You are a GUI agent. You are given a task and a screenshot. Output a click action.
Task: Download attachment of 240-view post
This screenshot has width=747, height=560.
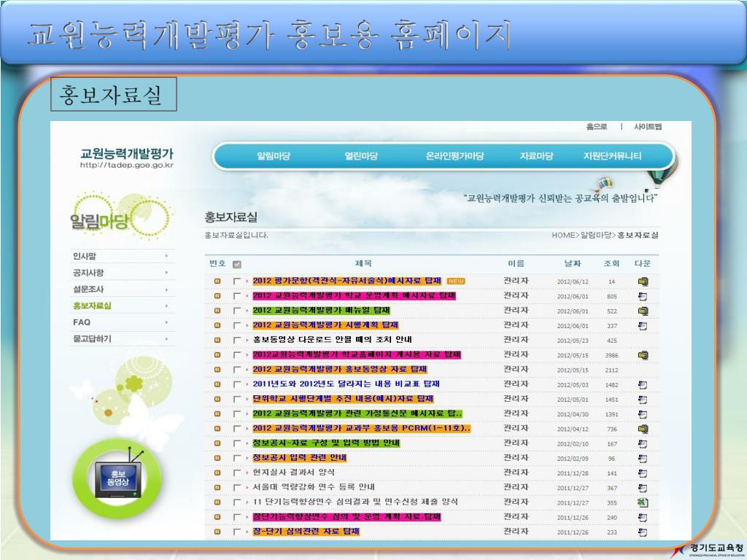643,517
